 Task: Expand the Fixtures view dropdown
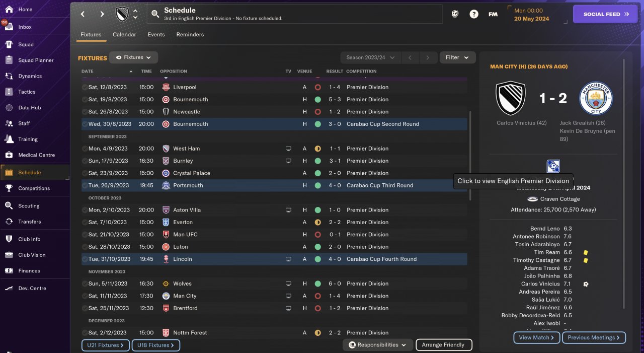tap(134, 57)
